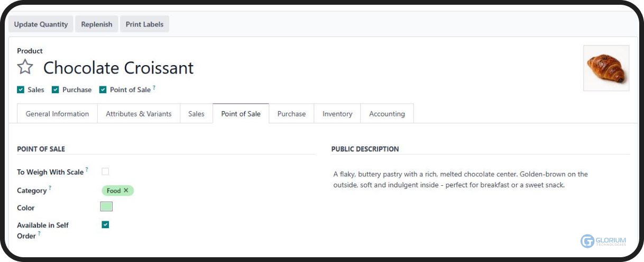This screenshot has height=262, width=644.
Task: Open the Attributes & Variants tab
Action: (x=139, y=114)
